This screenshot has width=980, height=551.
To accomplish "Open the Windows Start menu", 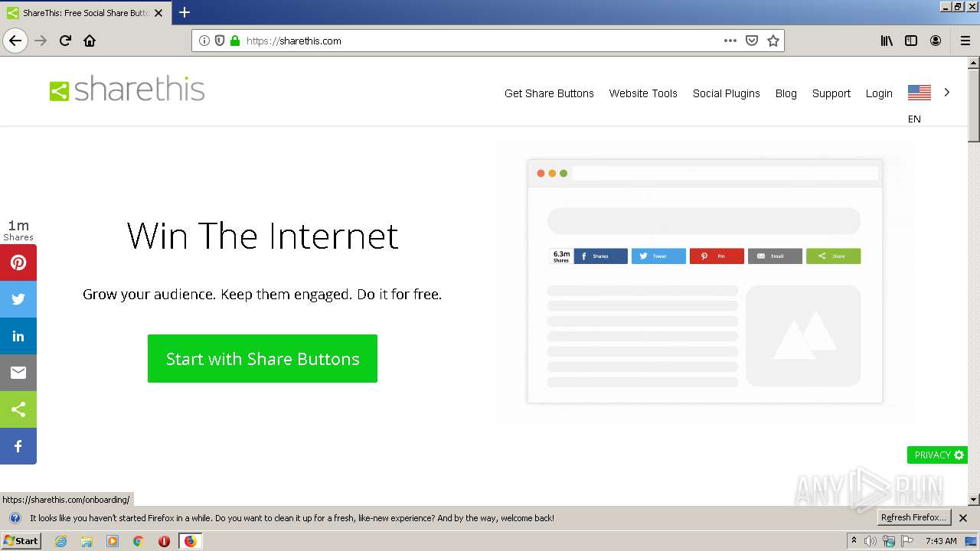I will [21, 541].
